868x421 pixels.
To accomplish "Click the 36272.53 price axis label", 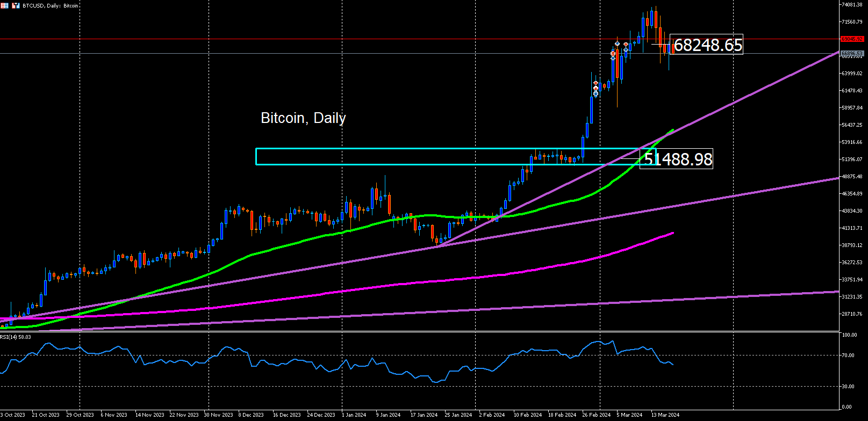I will 852,262.
